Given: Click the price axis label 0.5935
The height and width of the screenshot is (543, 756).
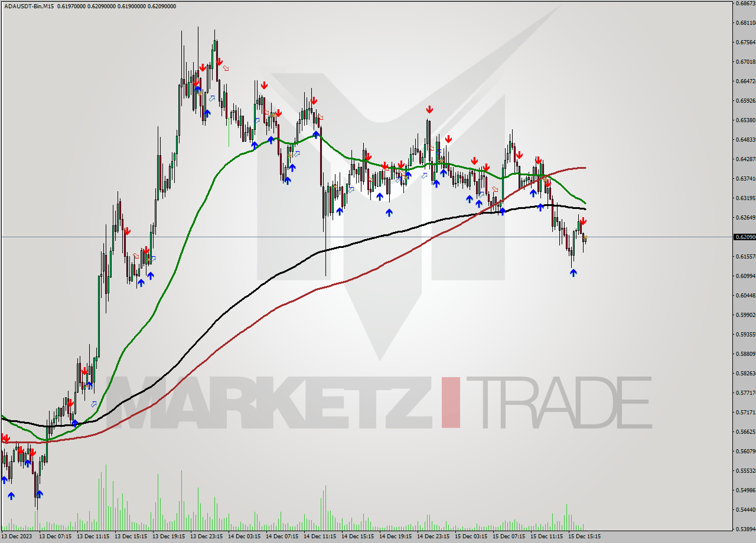Looking at the screenshot, I should click(x=746, y=334).
